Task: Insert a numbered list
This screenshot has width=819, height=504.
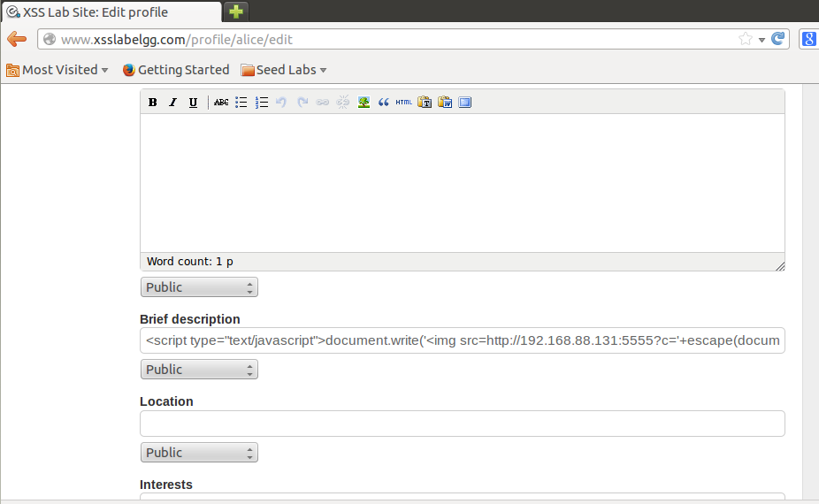Action: point(261,103)
